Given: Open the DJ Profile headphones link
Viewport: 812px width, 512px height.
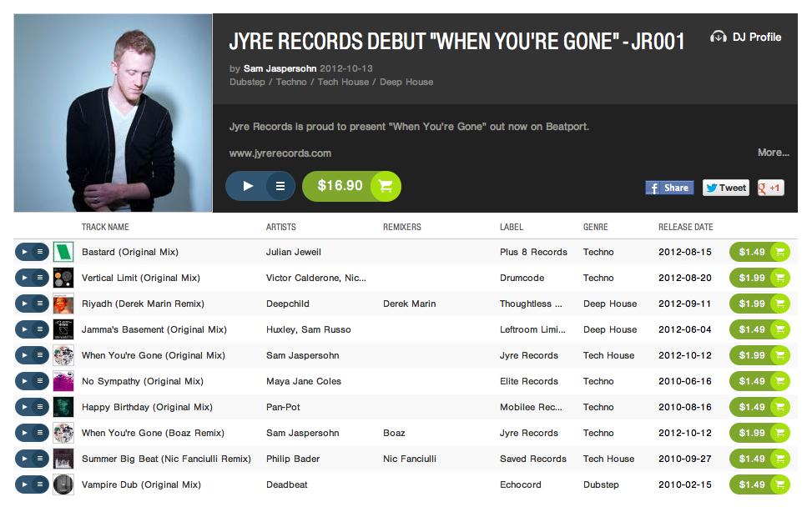Looking at the screenshot, I should point(746,37).
